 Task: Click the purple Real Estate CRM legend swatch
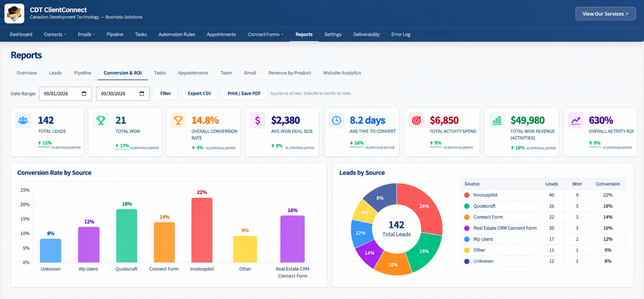point(467,228)
